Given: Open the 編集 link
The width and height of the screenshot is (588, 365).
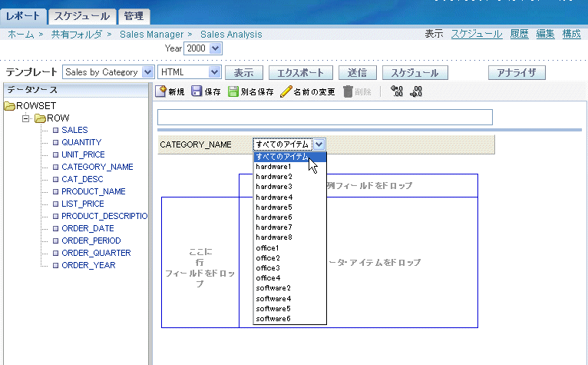Looking at the screenshot, I should point(545,34).
